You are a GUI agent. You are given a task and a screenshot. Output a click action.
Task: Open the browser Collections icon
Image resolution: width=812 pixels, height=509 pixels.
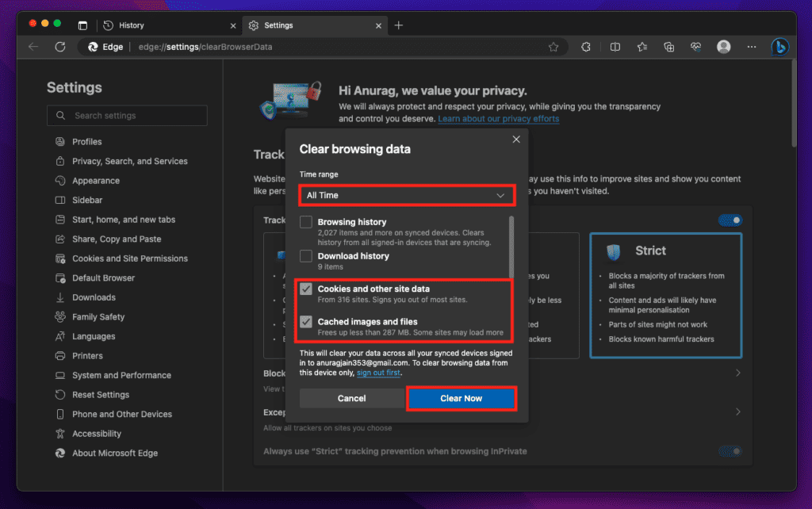coord(668,47)
